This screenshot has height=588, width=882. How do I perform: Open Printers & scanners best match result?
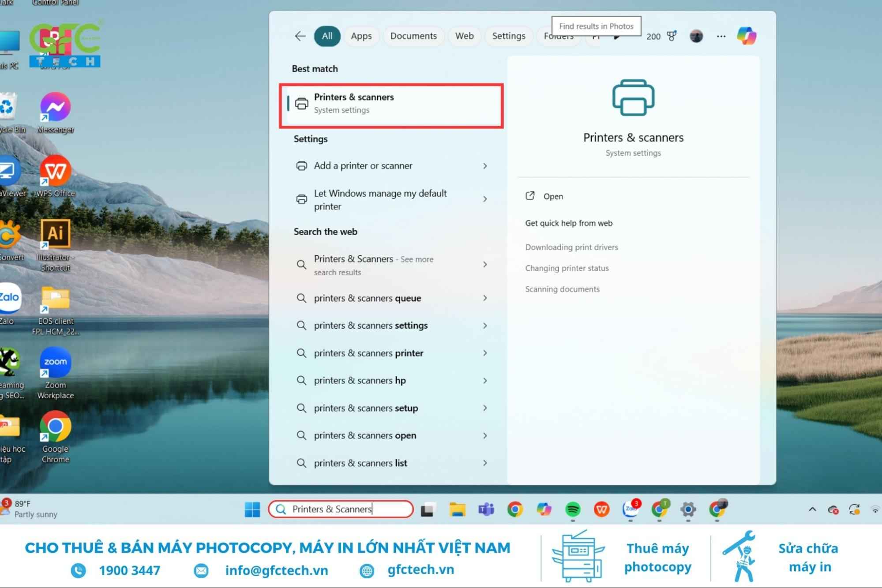point(391,105)
